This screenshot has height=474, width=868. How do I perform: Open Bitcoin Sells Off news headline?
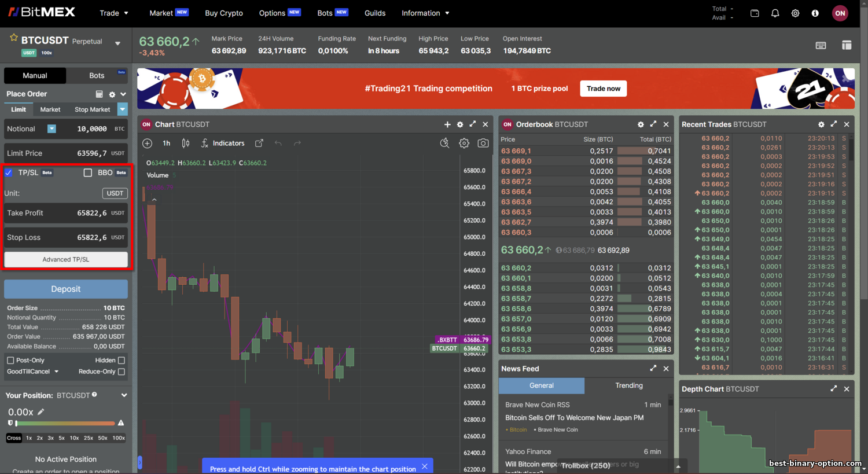point(574,417)
